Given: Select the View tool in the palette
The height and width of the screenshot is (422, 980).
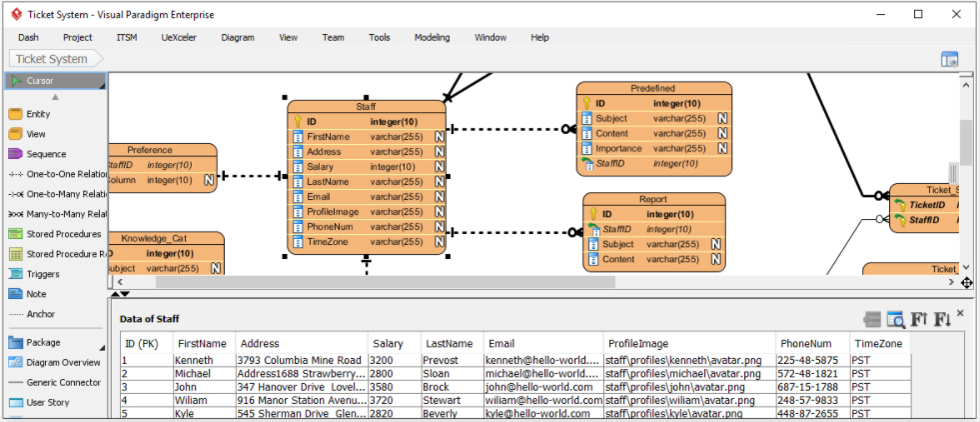Looking at the screenshot, I should 36,134.
